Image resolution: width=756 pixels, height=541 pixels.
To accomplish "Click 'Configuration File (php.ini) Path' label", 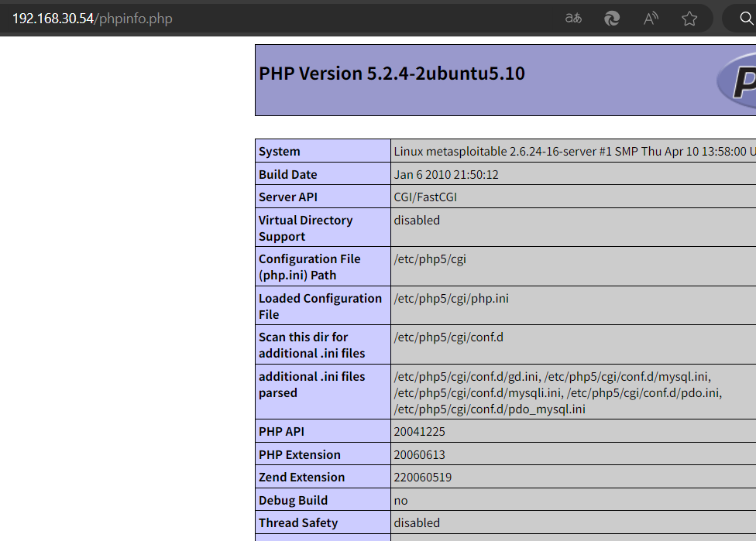I will (x=310, y=267).
